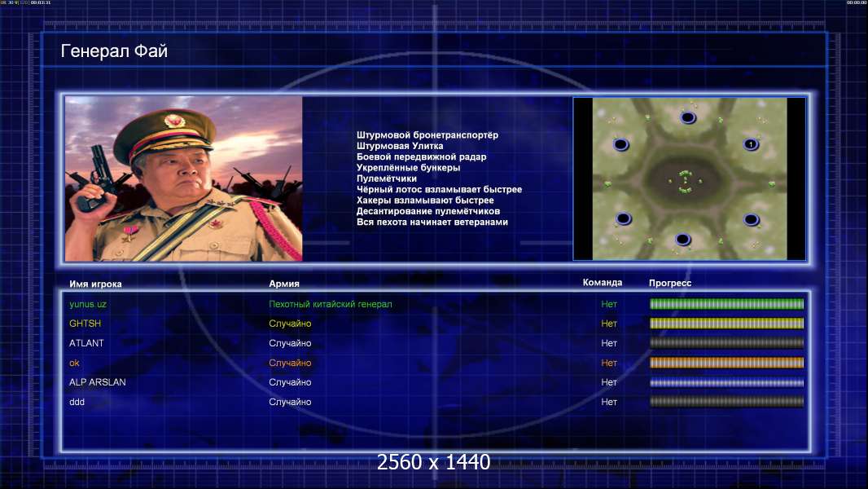Click 'Случайно' army in GHTSH row
The height and width of the screenshot is (489, 868).
coord(290,324)
